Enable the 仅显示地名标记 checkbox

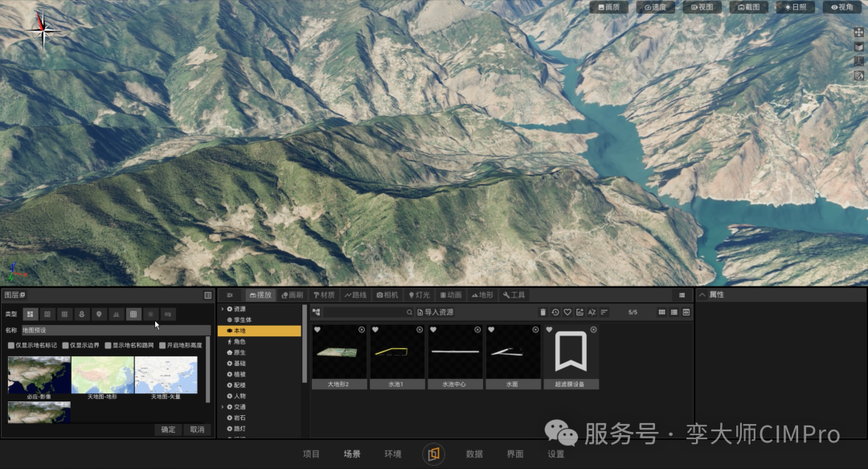(x=11, y=345)
